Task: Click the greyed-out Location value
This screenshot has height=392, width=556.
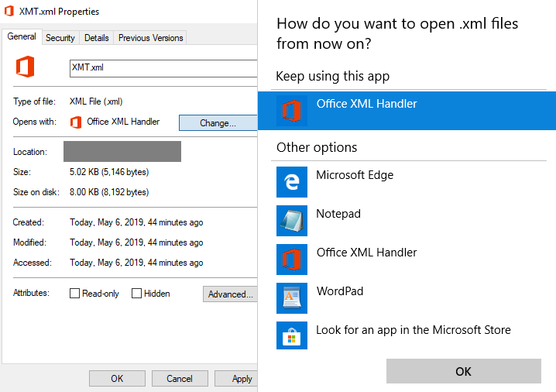Action: 122,152
